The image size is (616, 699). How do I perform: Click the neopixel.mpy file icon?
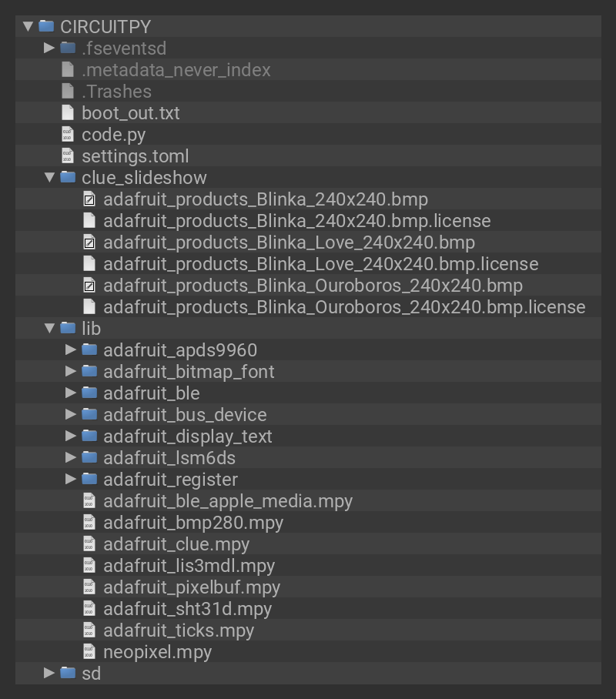click(x=90, y=652)
